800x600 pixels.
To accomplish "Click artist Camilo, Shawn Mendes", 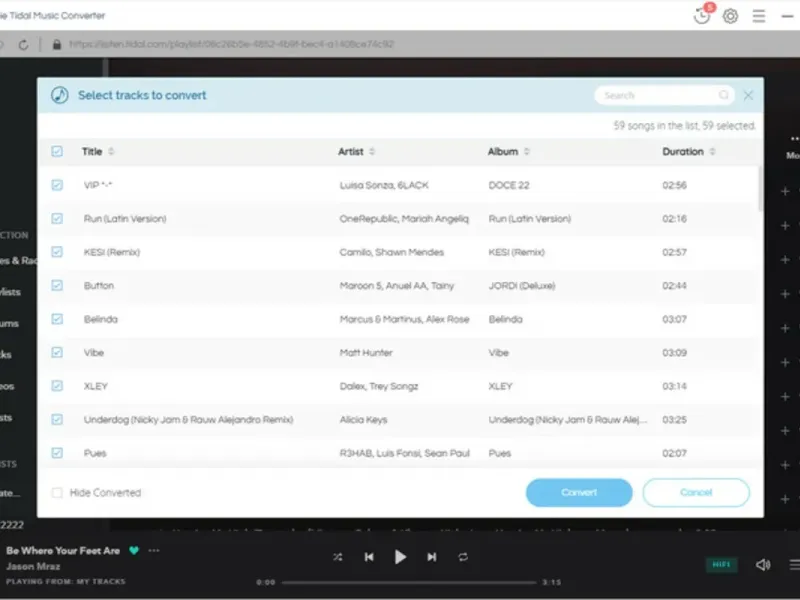I will [391, 252].
